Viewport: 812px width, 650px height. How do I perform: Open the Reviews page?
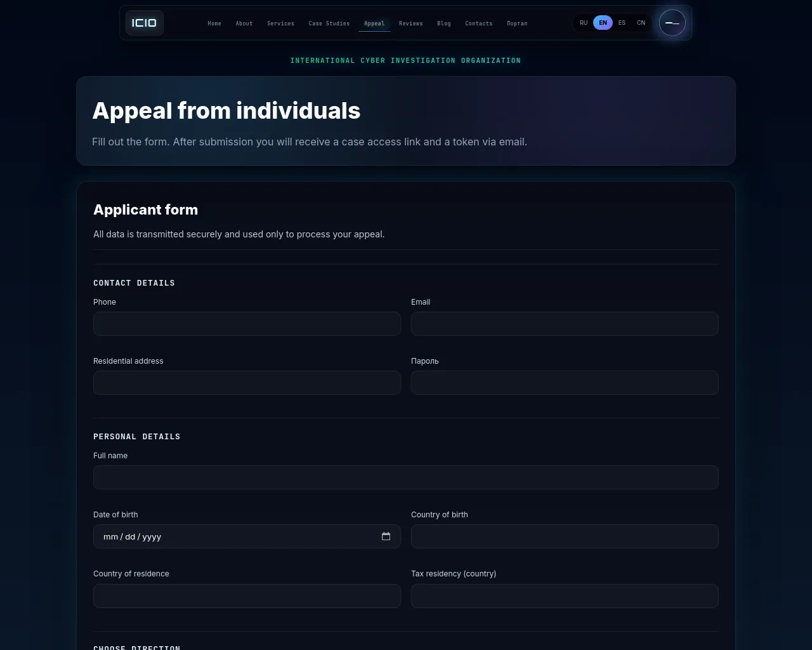point(411,23)
